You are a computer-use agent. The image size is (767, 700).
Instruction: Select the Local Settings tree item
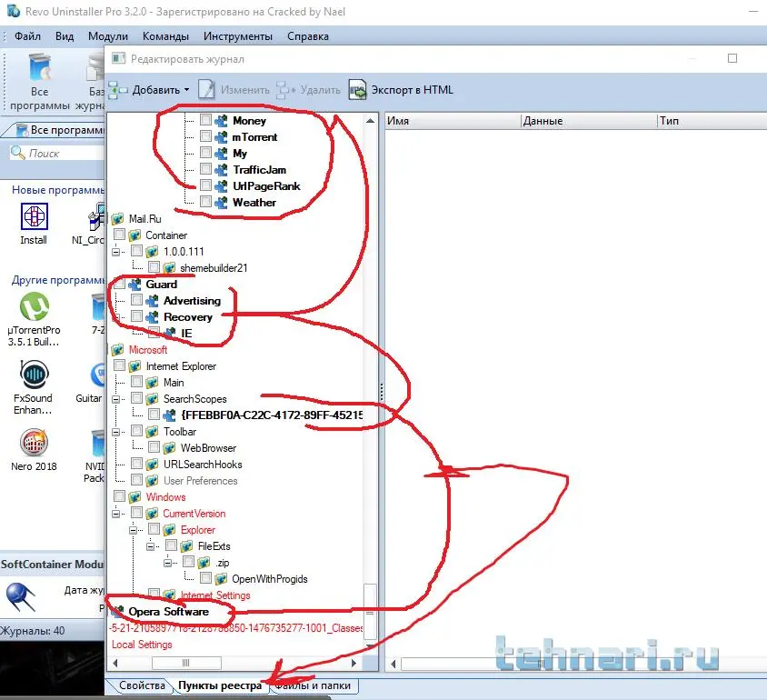[x=142, y=645]
